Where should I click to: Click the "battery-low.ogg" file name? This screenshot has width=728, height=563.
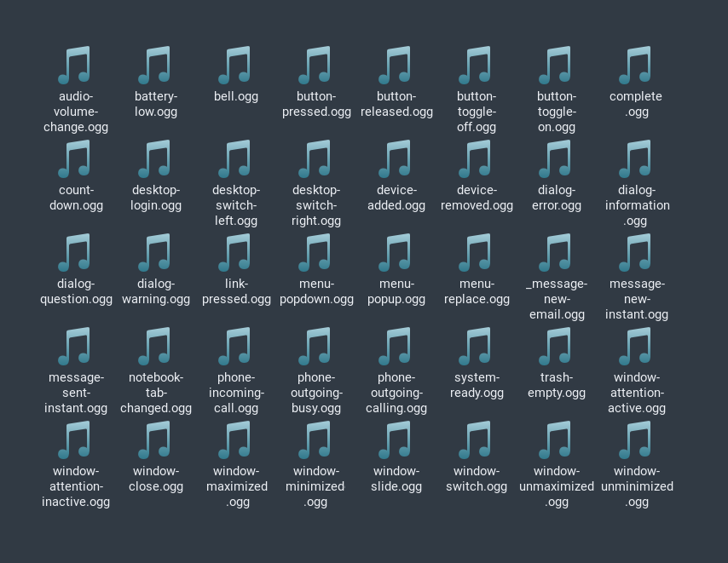pyautogui.click(x=156, y=104)
